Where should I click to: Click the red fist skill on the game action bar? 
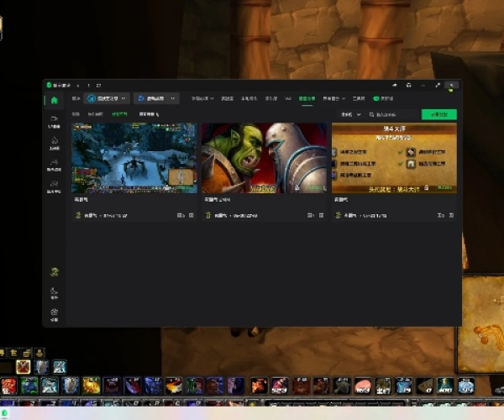[x=8, y=386]
